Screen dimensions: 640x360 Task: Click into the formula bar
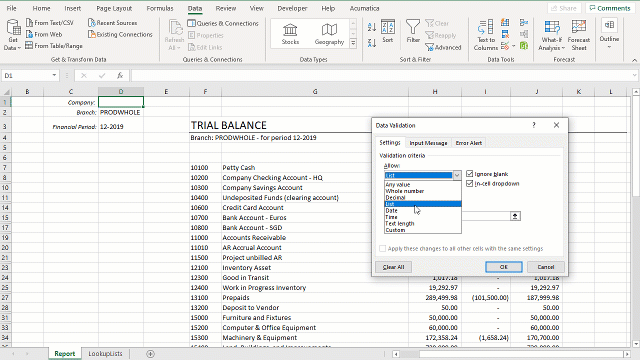381,76
